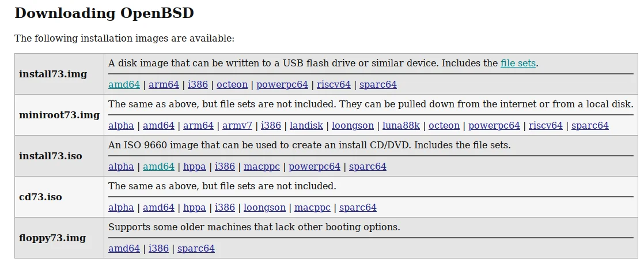Image resolution: width=644 pixels, height=262 pixels.
Task: Download install73.img for amd64
Action: (124, 85)
